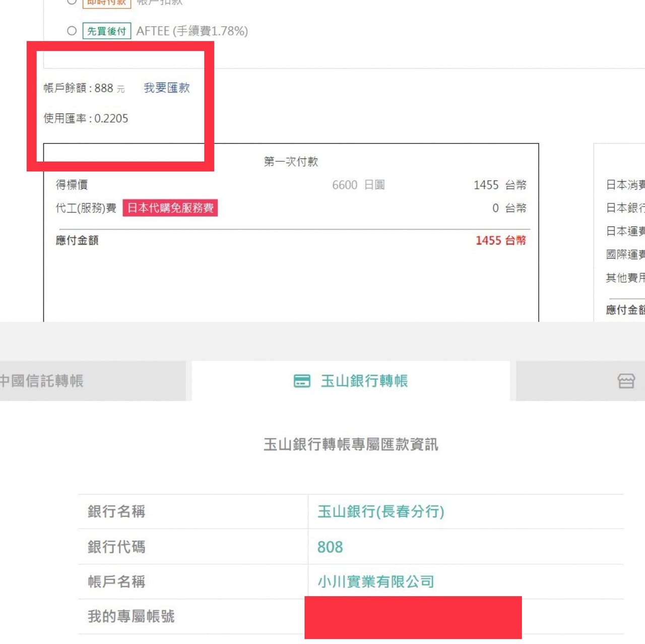Click the 日本代購免服務費 badge
Image resolution: width=645 pixels, height=644 pixels.
170,208
